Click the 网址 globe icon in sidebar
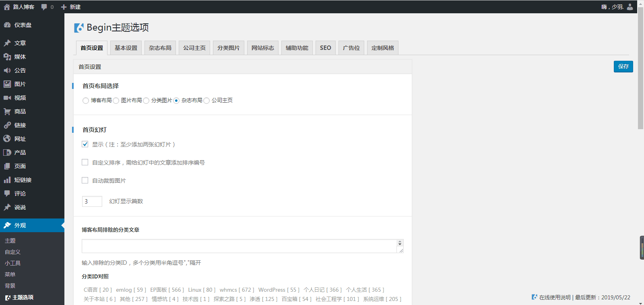The height and width of the screenshot is (305, 644). click(x=7, y=139)
